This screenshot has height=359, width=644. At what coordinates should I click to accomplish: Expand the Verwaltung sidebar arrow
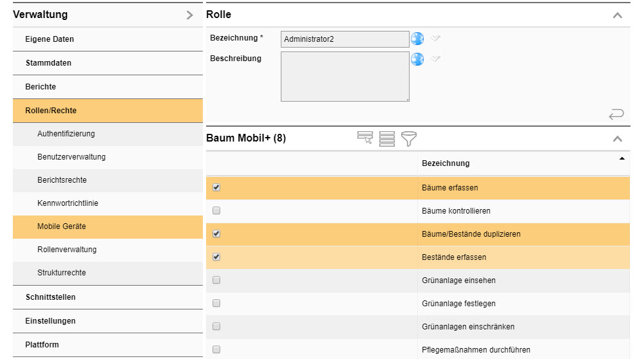coord(189,15)
